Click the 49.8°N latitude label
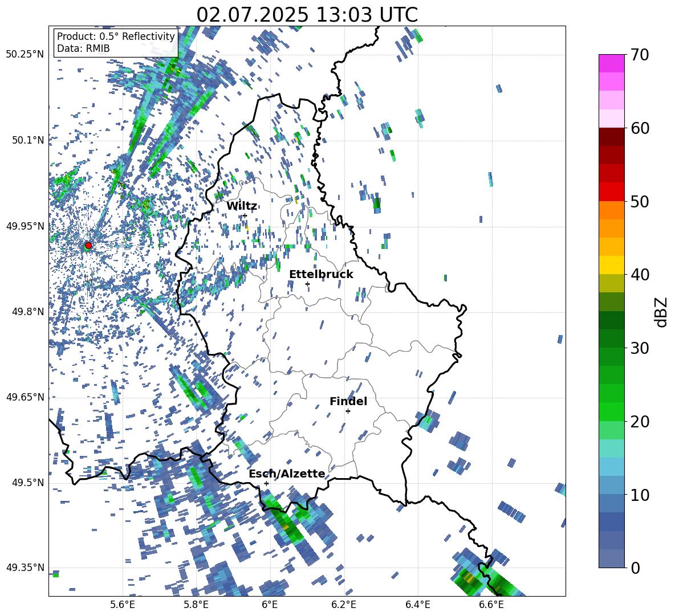The image size is (675, 616). click(28, 312)
